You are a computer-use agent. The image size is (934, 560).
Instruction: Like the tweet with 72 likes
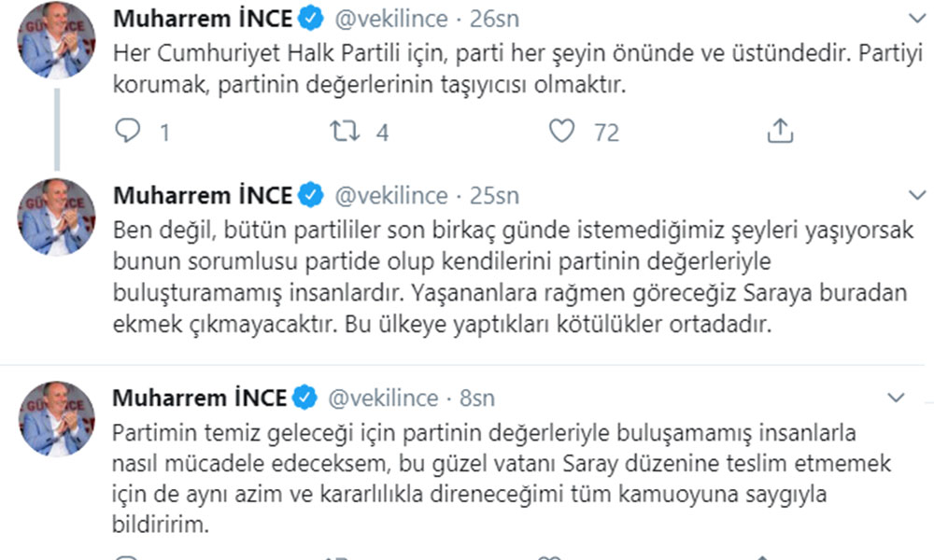coord(561,132)
